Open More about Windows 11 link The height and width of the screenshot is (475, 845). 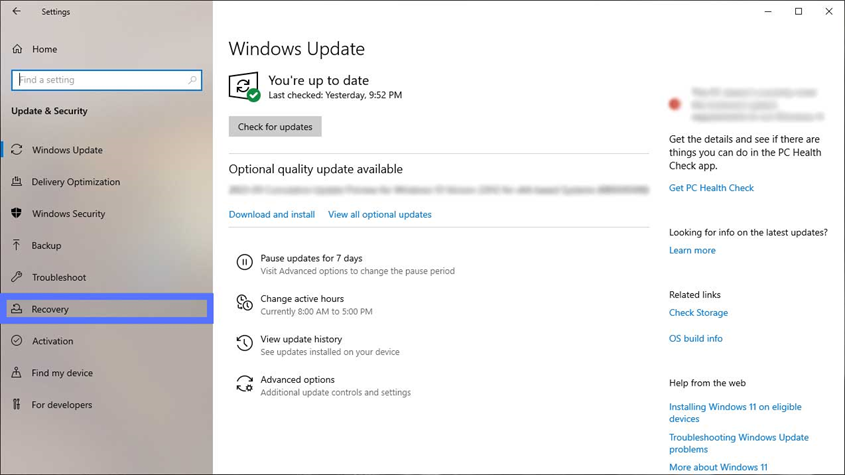[x=718, y=467]
